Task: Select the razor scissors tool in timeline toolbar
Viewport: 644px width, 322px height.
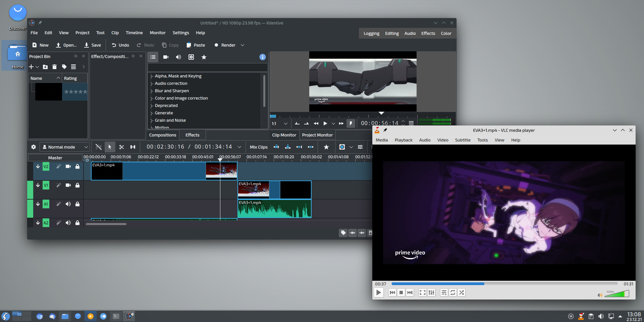Action: 121,147
